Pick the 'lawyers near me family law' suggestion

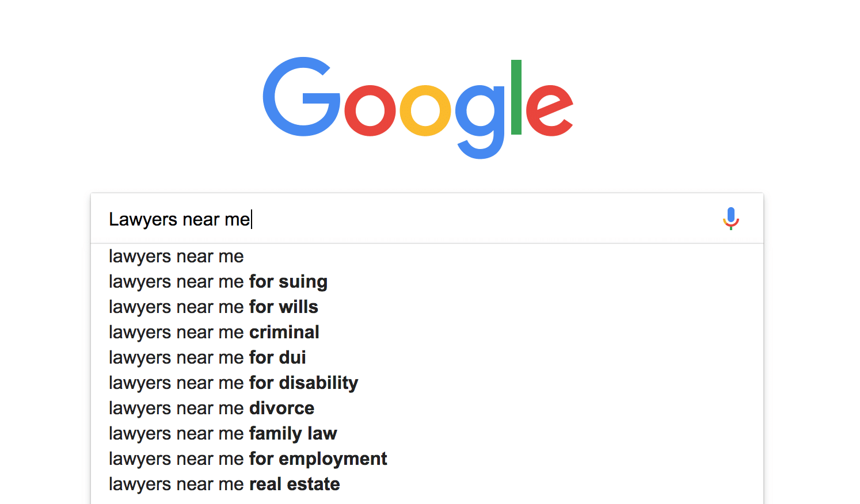coord(427,433)
